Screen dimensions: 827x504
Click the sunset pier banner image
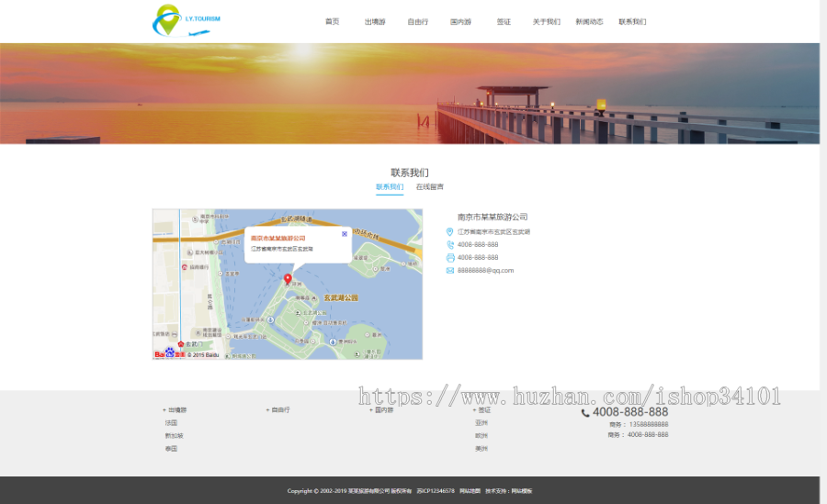point(410,94)
